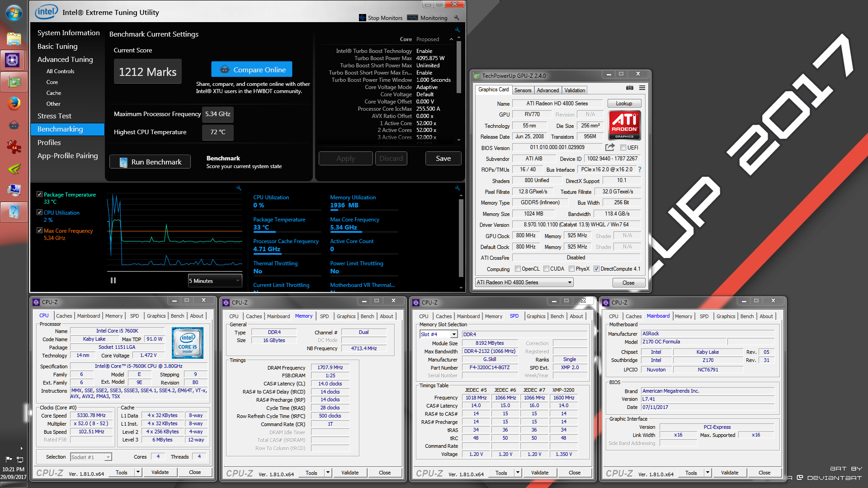Click the Stop Monitors waveform icon
The width and height of the screenshot is (868, 488).
click(x=362, y=18)
